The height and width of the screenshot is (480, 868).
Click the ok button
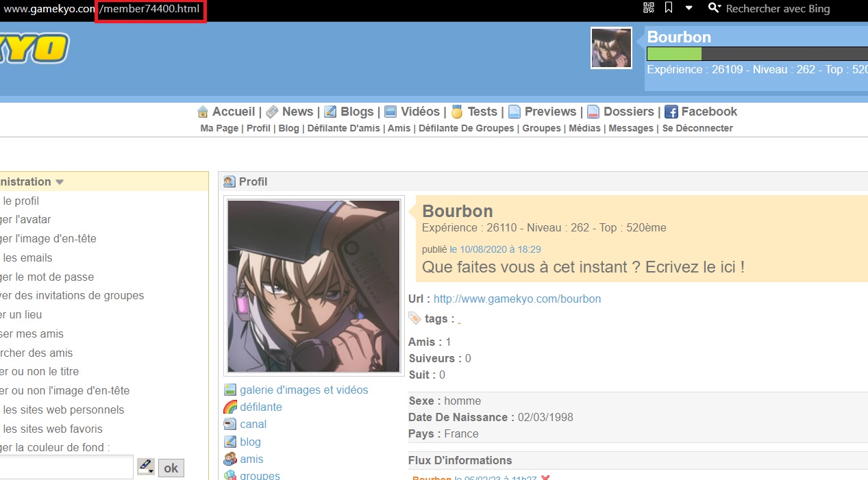click(x=171, y=468)
